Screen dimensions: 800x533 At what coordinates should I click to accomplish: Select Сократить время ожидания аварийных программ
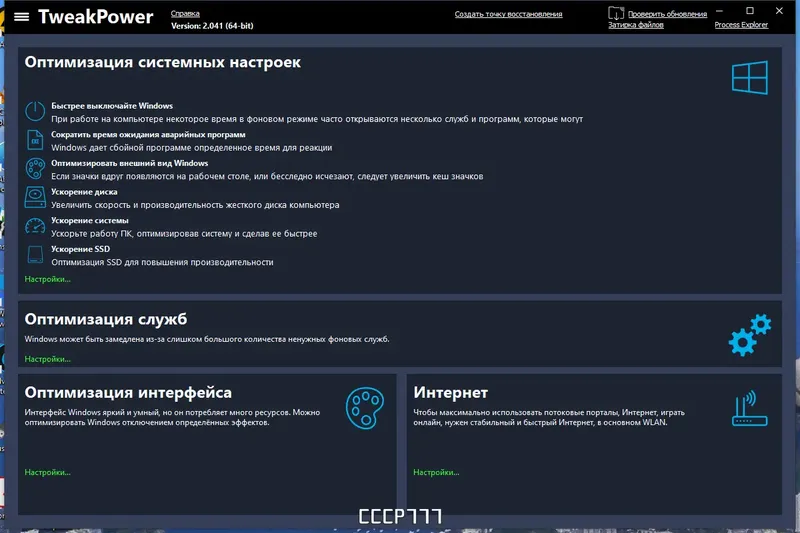pyautogui.click(x=148, y=135)
